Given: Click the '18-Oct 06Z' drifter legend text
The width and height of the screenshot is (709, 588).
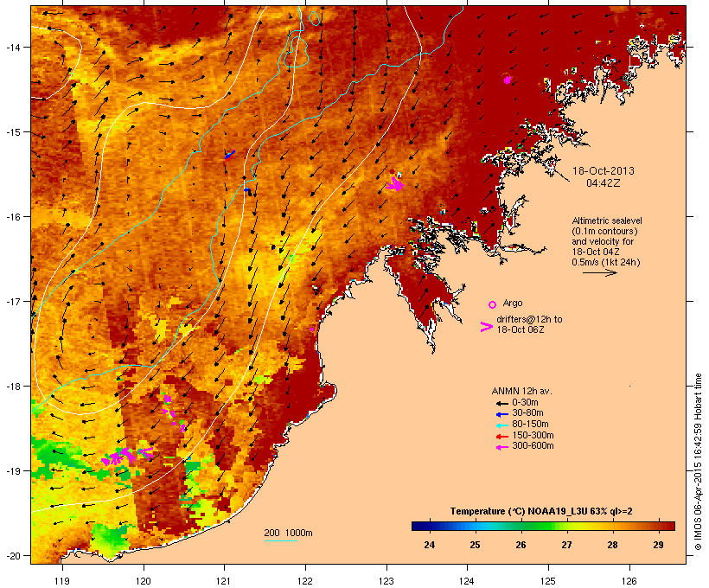Looking at the screenshot, I should click(521, 329).
